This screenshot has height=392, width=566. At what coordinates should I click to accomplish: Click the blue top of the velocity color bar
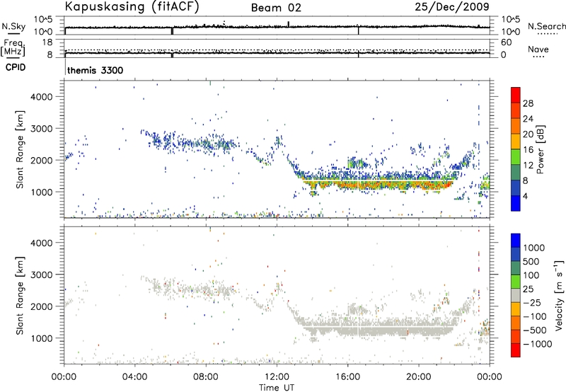click(516, 241)
